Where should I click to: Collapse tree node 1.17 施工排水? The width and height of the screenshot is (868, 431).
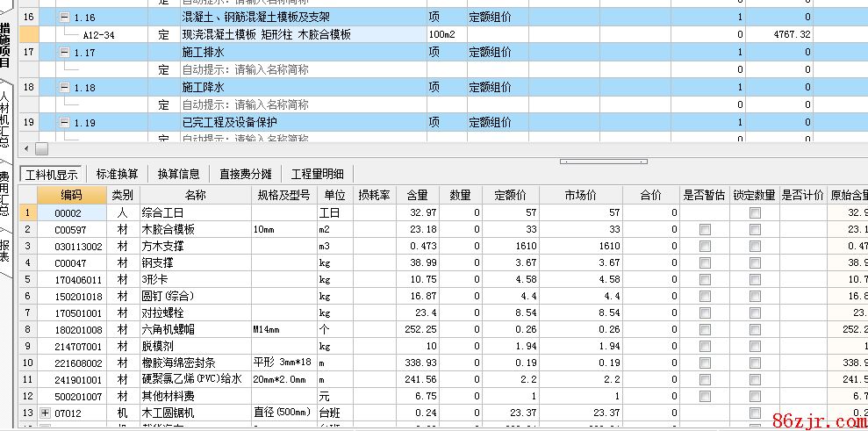(65, 53)
